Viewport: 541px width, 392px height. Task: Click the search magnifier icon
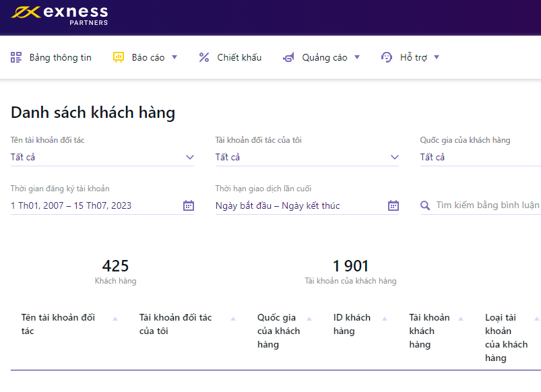click(x=425, y=205)
